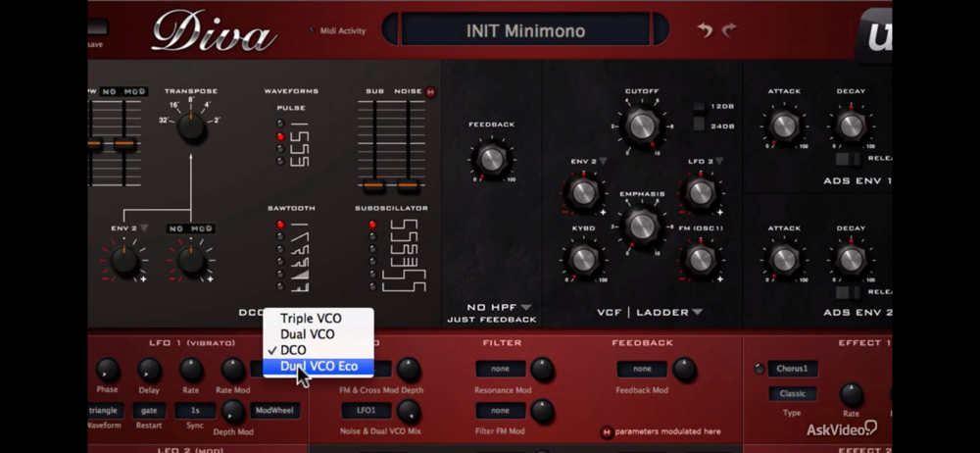The width and height of the screenshot is (980, 453).
Task: Go to previous preset with left bracket
Action: pyautogui.click(x=390, y=29)
